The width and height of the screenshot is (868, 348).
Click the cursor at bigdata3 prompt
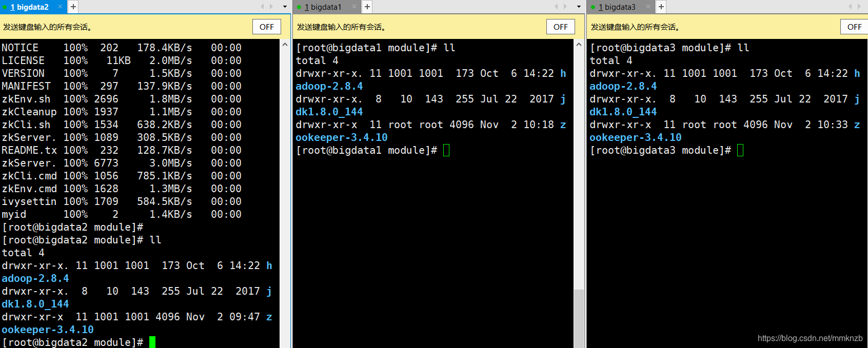tap(740, 150)
